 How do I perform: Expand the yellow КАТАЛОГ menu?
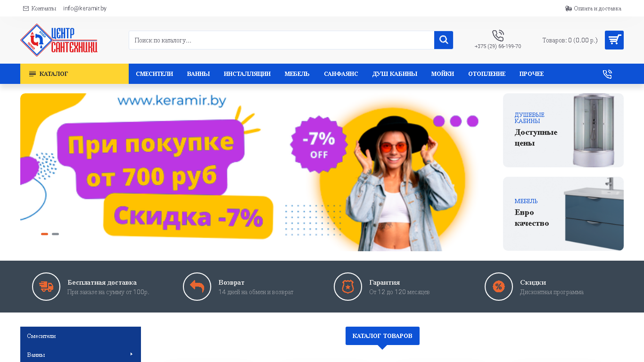click(74, 74)
